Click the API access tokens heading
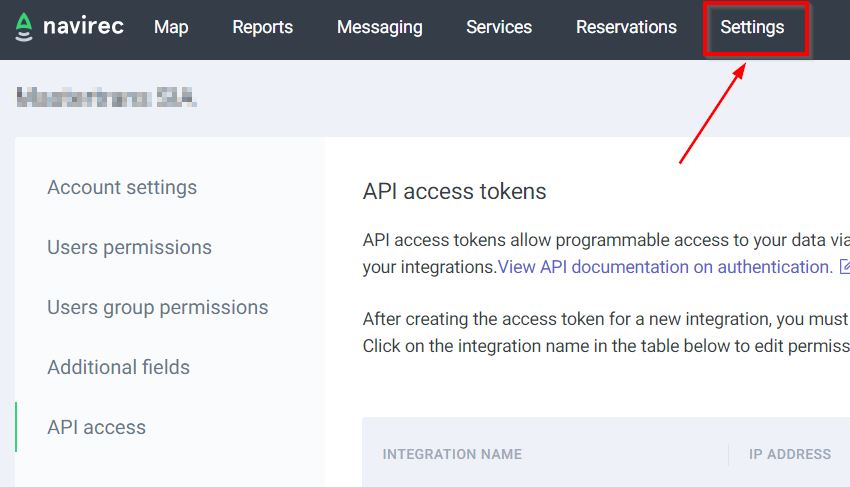850x487 pixels. click(454, 191)
